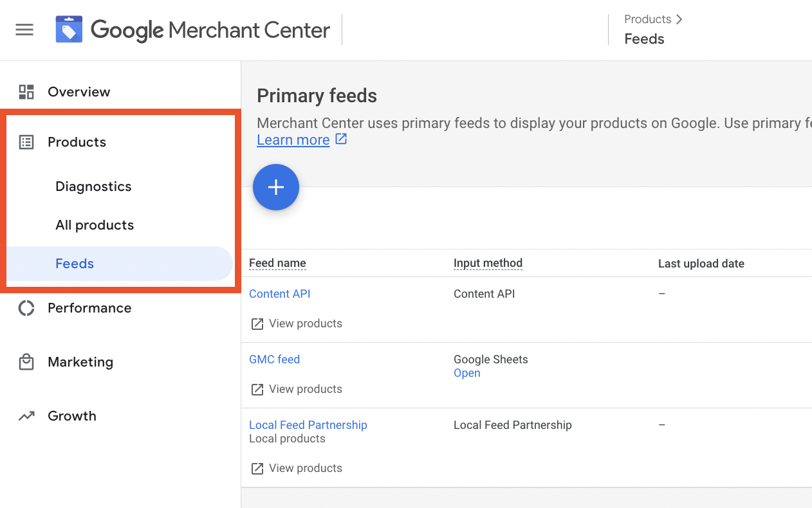Click the Primary feeds heading
This screenshot has height=508, width=812.
click(x=317, y=96)
